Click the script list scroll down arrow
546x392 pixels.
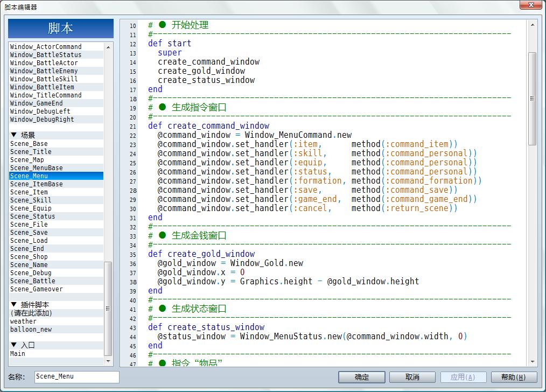click(x=108, y=361)
